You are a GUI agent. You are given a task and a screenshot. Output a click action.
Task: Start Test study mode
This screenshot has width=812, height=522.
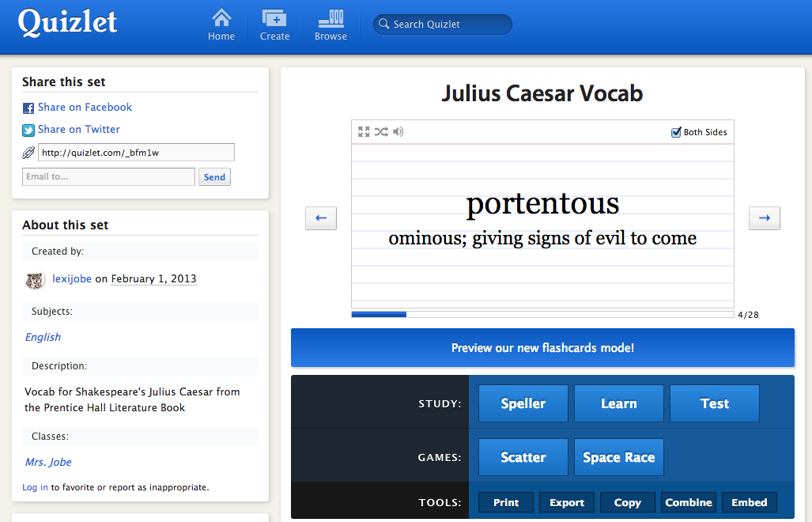point(715,403)
